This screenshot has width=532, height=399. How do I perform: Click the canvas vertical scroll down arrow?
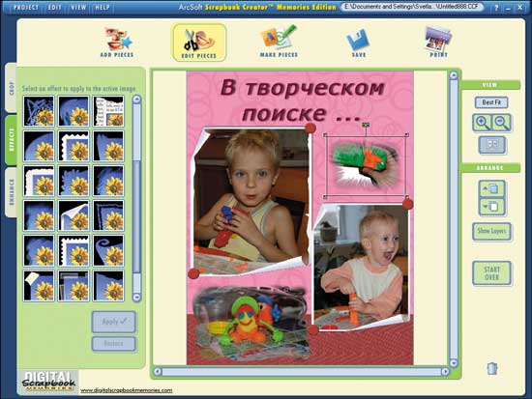[x=454, y=363]
